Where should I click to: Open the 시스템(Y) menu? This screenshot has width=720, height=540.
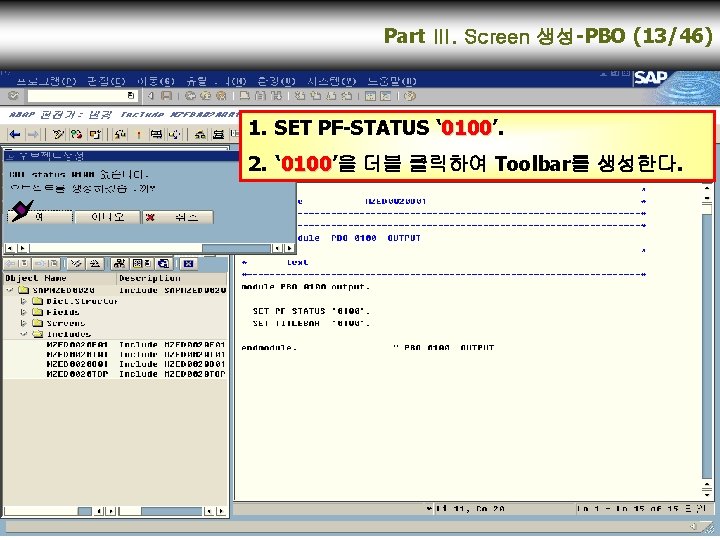tap(332, 82)
